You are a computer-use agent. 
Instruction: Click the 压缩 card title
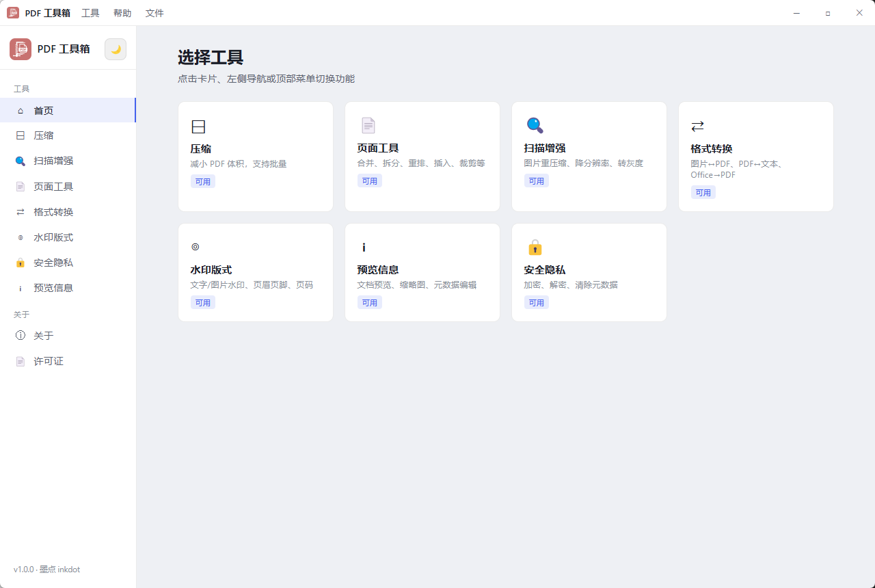pos(201,148)
